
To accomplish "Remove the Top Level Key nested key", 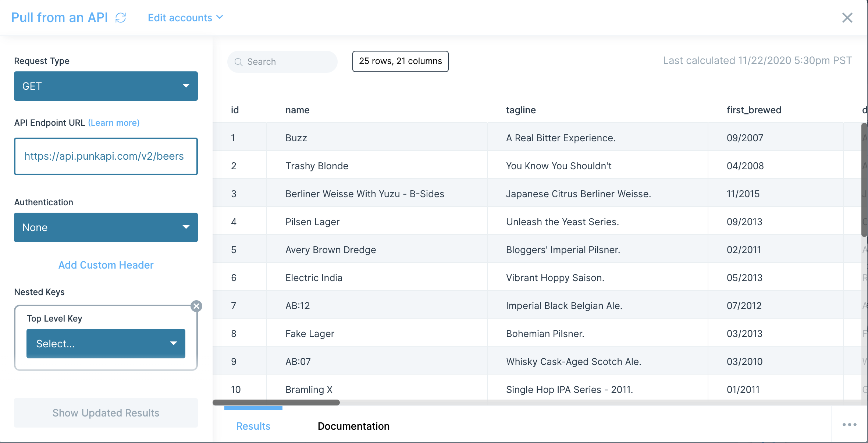I will (196, 306).
